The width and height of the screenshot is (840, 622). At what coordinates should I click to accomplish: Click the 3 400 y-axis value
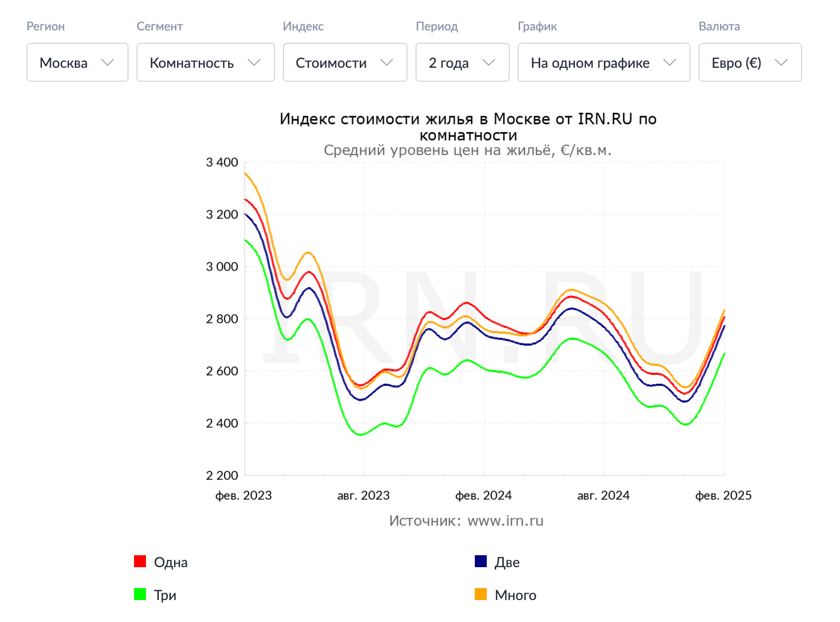point(222,162)
